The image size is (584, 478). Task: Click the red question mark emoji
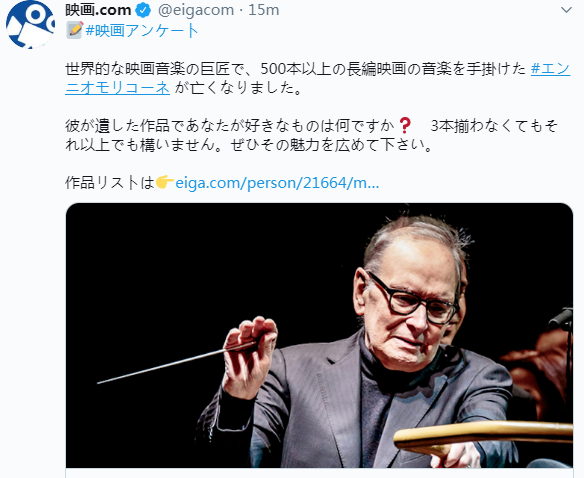tap(405, 125)
